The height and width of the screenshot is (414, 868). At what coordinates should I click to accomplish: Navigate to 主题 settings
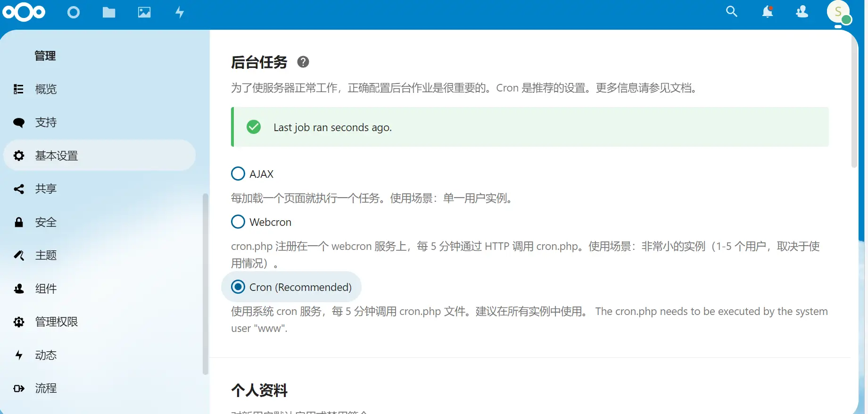click(46, 256)
